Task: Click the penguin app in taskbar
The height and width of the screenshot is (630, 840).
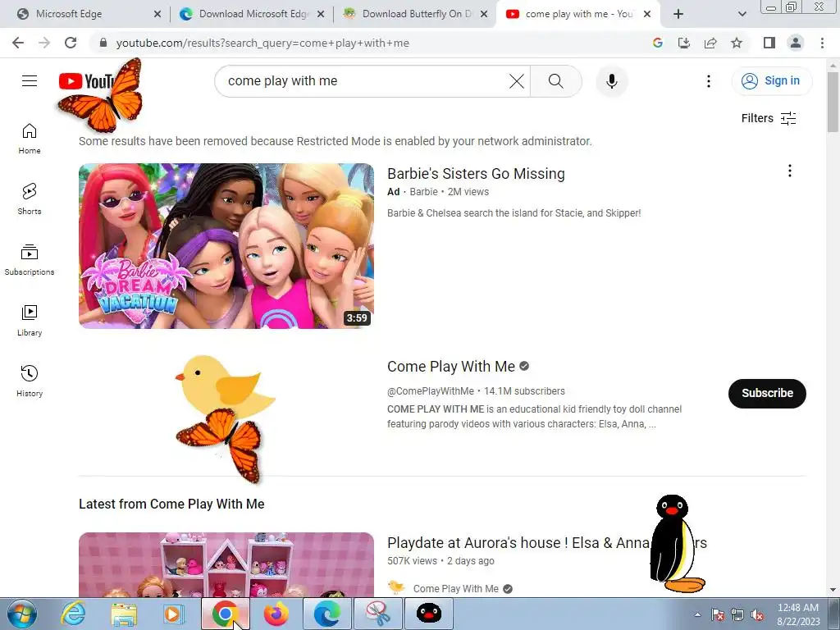Action: pyautogui.click(x=429, y=614)
